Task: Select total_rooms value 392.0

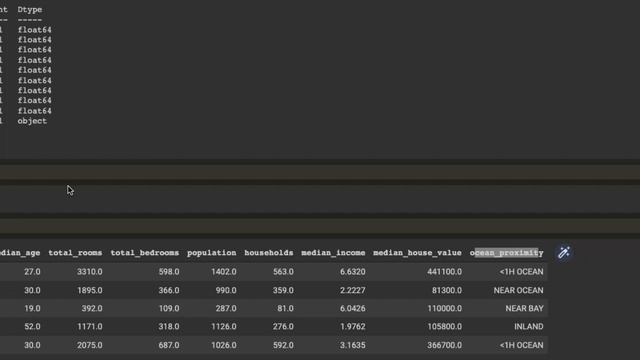Action: (92, 309)
